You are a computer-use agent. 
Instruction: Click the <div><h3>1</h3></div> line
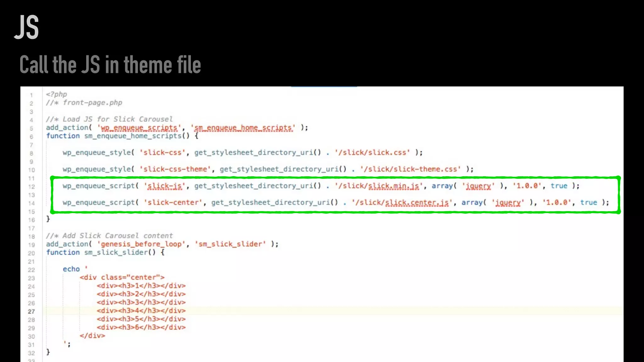coord(141,286)
